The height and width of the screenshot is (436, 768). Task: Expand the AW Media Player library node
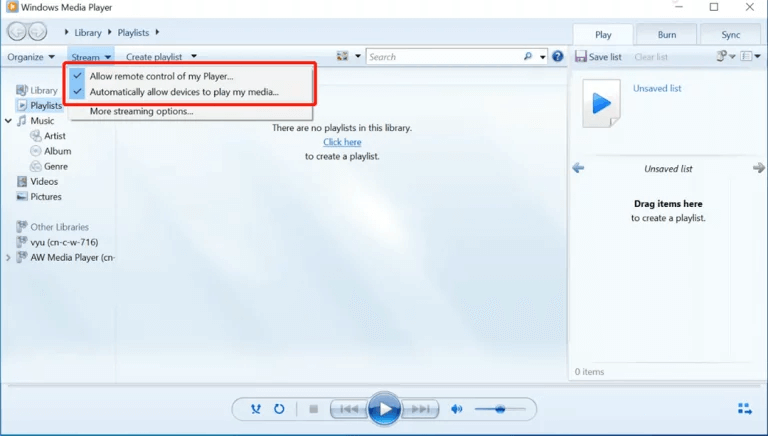click(8, 257)
